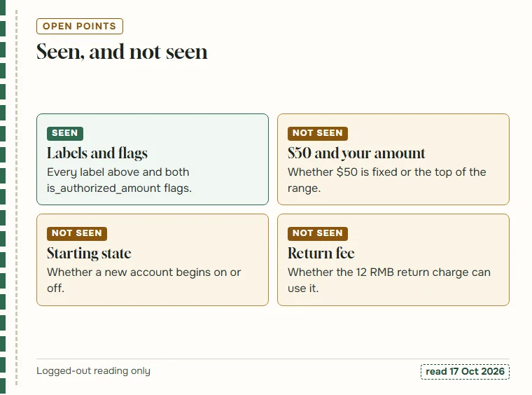
Task: Click NOT SEEN tag on Return fee
Action: [318, 233]
